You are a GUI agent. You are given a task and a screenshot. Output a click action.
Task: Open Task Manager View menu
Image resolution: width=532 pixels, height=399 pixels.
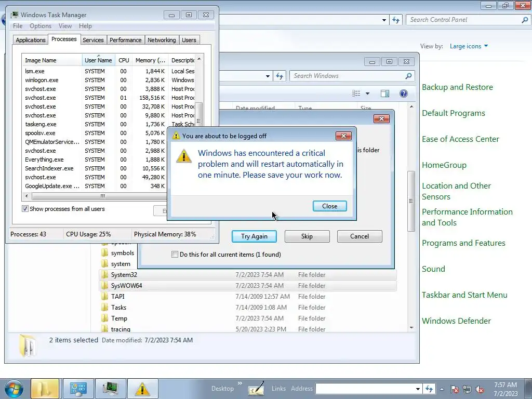tap(65, 26)
